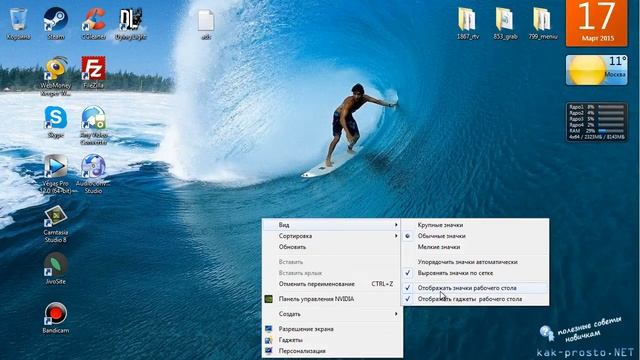The width and height of the screenshot is (640, 360).
Task: Open the Recycle Bin desktop icon
Action: 18,24
